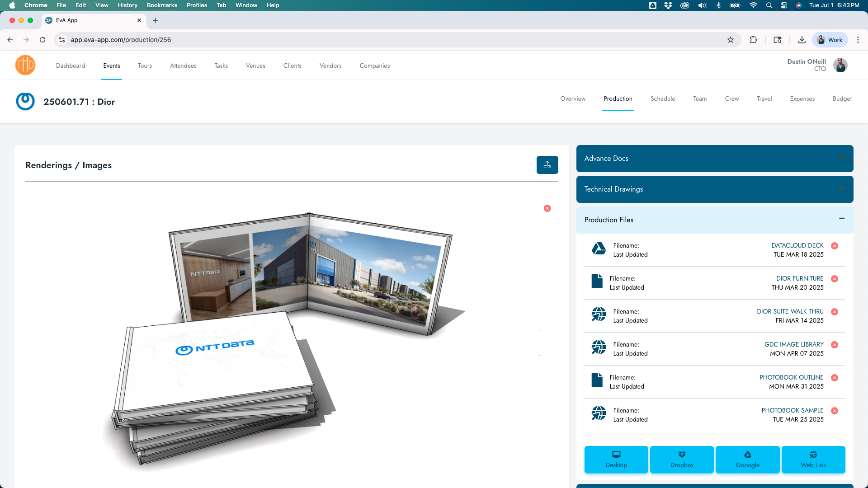This screenshot has width=868, height=488.
Task: Switch to the Overview tab
Action: point(572,99)
